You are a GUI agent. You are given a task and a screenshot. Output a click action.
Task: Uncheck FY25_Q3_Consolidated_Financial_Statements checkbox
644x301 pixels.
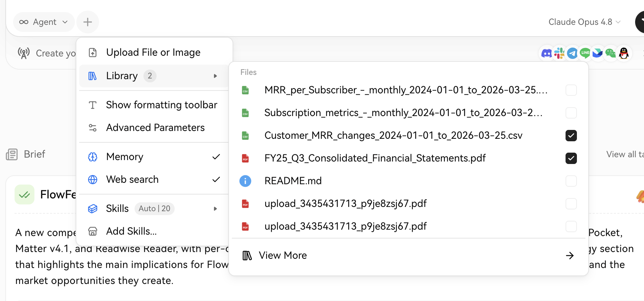(x=571, y=158)
